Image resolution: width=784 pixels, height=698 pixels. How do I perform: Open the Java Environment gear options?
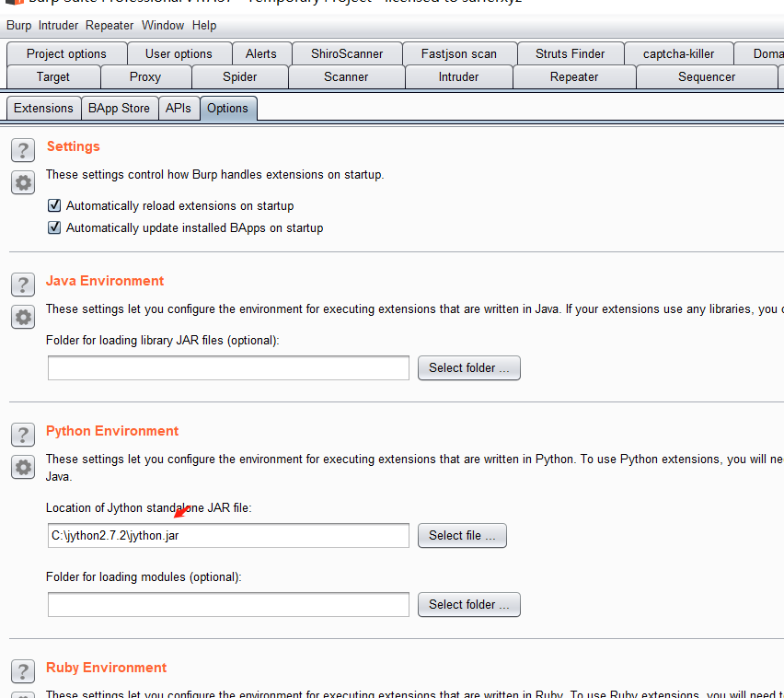coord(23,317)
